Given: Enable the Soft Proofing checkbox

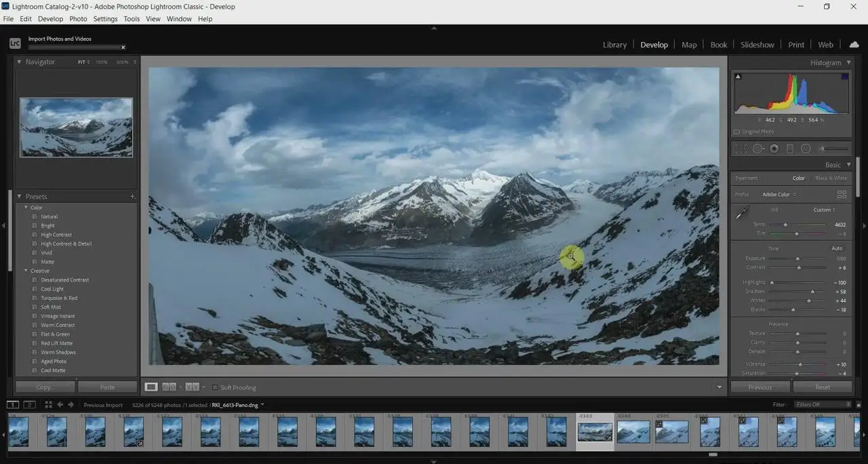Looking at the screenshot, I should coord(215,387).
